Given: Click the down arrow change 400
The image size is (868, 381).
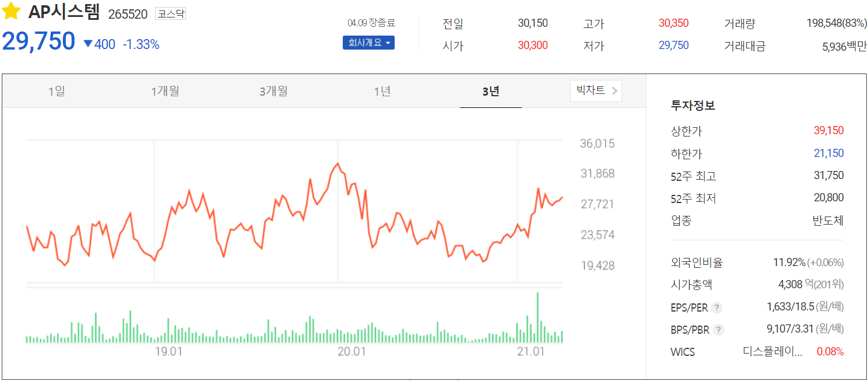Looking at the screenshot, I should click(x=99, y=44).
